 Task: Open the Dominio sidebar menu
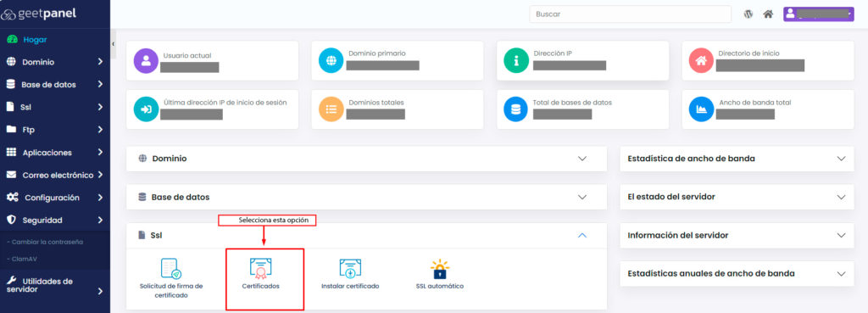(x=55, y=62)
